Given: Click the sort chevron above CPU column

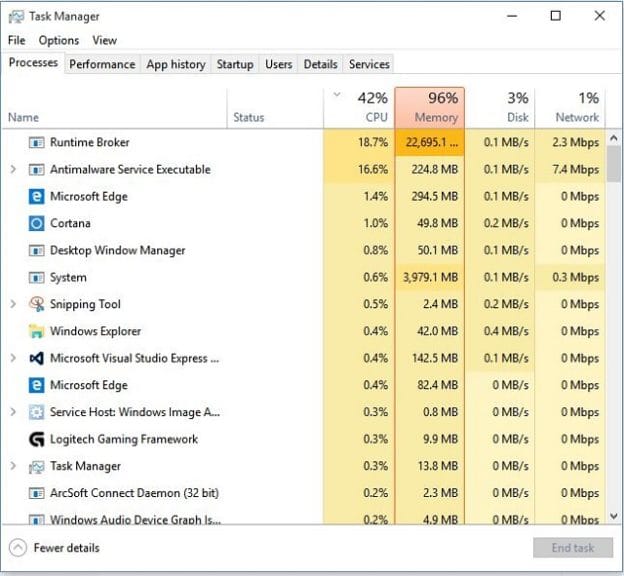Looking at the screenshot, I should click(x=337, y=95).
